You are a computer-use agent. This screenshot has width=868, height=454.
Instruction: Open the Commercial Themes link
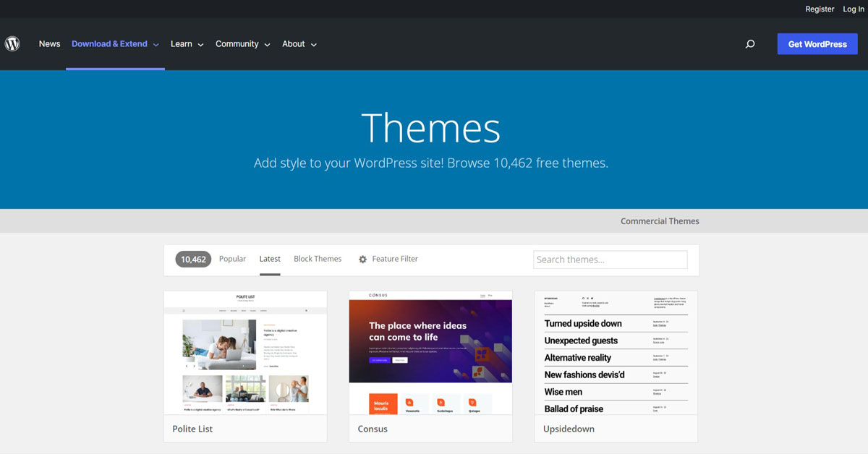(x=660, y=221)
